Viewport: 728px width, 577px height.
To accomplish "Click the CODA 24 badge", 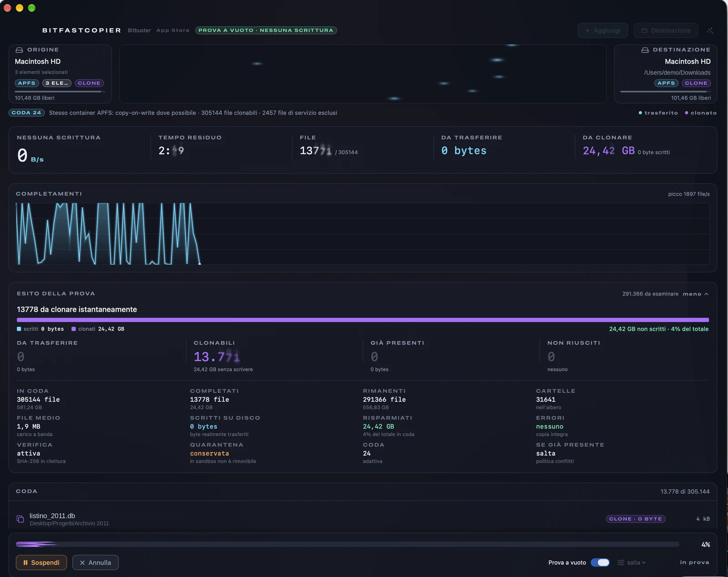I will (26, 113).
